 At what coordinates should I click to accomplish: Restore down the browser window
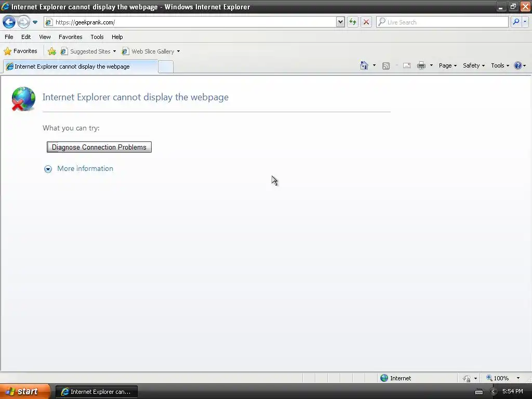pyautogui.click(x=513, y=6)
